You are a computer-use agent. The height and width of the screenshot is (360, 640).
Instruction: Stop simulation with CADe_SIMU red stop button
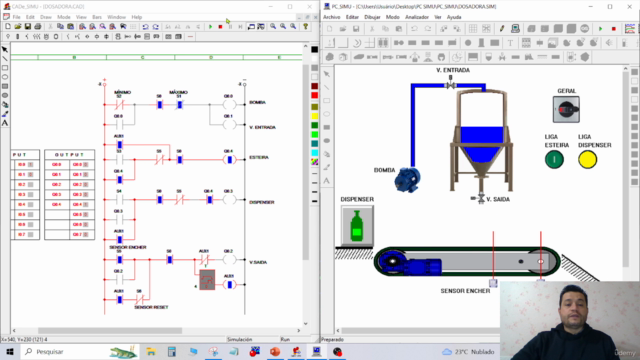pos(220,27)
